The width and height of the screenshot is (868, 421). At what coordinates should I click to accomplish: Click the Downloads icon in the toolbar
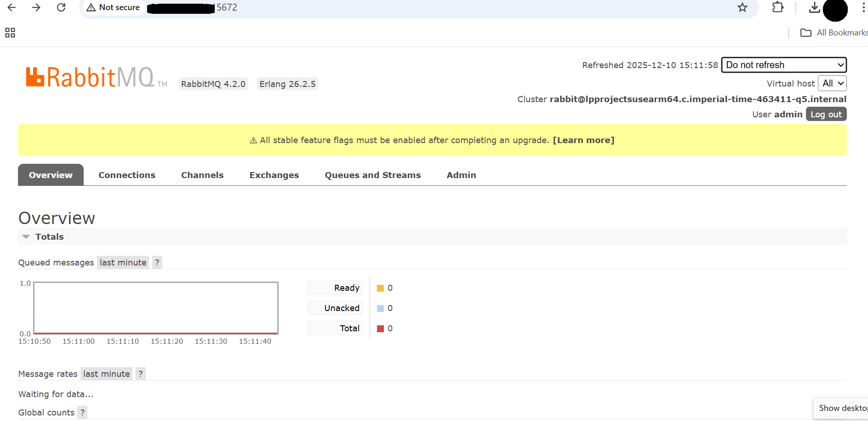pyautogui.click(x=814, y=7)
